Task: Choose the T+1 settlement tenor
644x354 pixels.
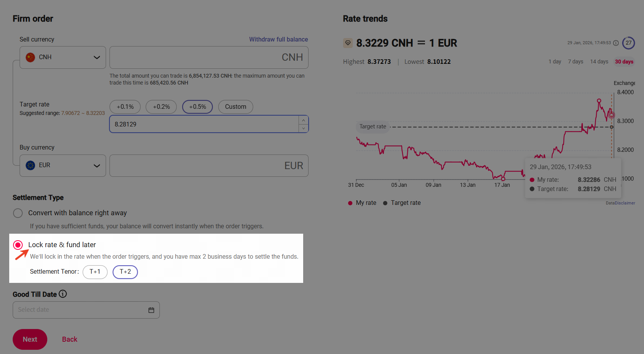Action: tap(95, 272)
